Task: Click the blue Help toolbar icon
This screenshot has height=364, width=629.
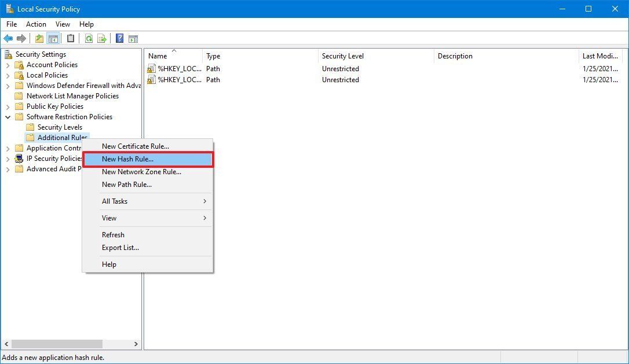Action: click(x=119, y=39)
